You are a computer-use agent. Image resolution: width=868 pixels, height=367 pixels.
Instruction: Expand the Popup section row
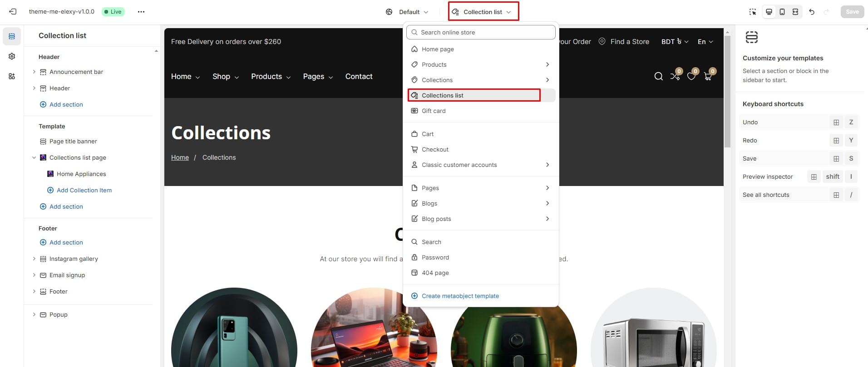click(34, 314)
